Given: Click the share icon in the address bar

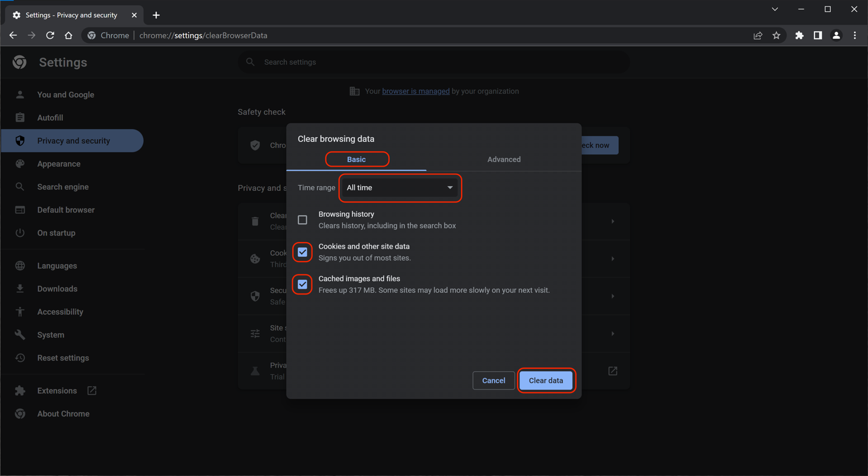Looking at the screenshot, I should (x=757, y=35).
